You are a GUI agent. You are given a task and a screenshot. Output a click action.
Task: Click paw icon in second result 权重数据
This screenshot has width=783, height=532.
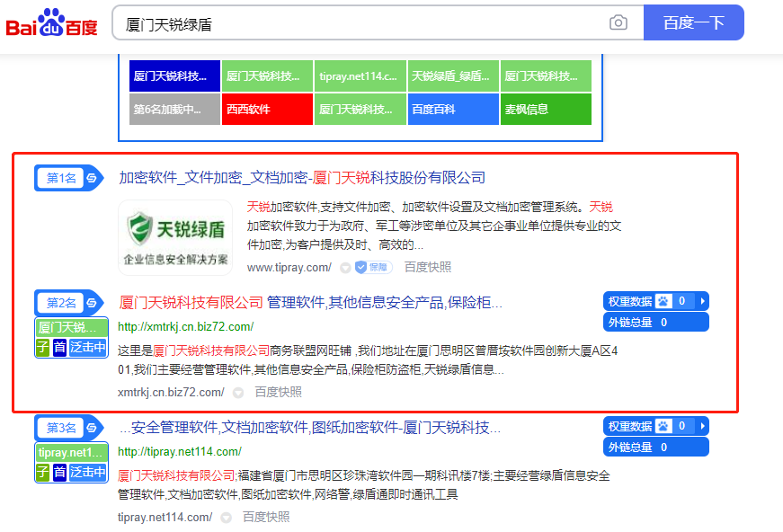tap(663, 301)
